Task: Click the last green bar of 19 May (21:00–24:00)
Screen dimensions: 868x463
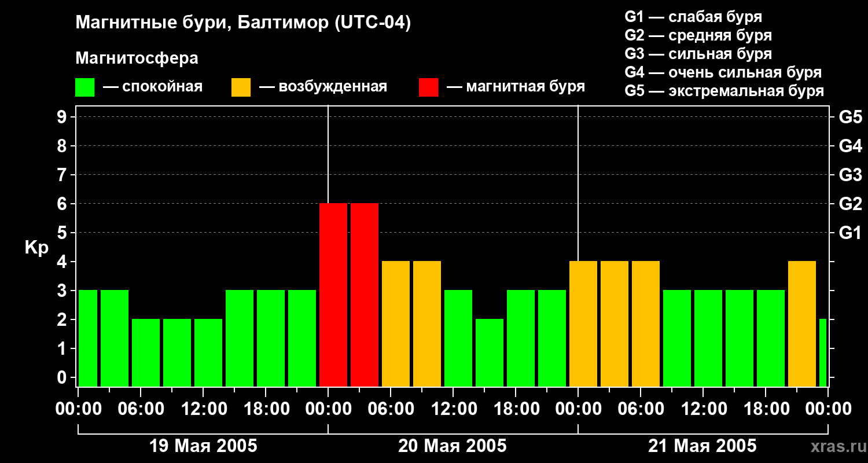Action: (x=302, y=338)
